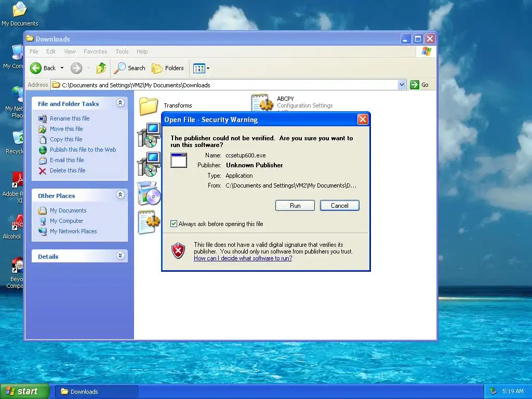
Task: Select the first installer icon below Transforms
Action: (149, 135)
